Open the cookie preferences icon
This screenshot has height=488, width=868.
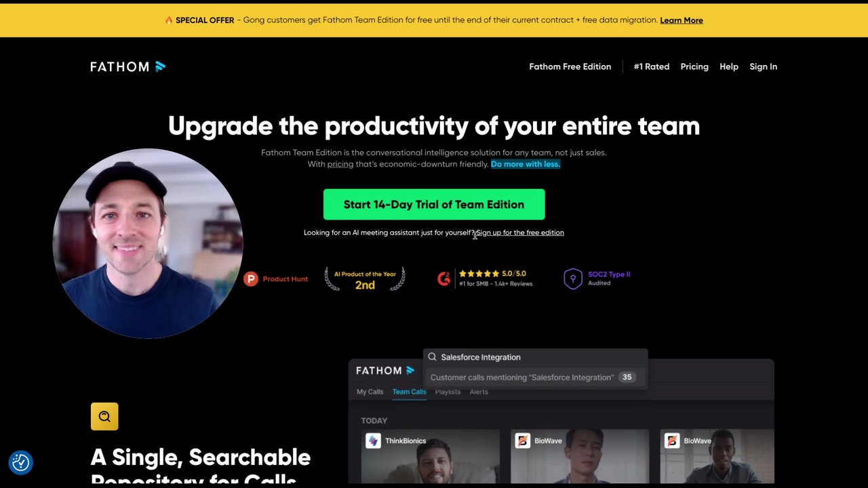click(x=21, y=462)
